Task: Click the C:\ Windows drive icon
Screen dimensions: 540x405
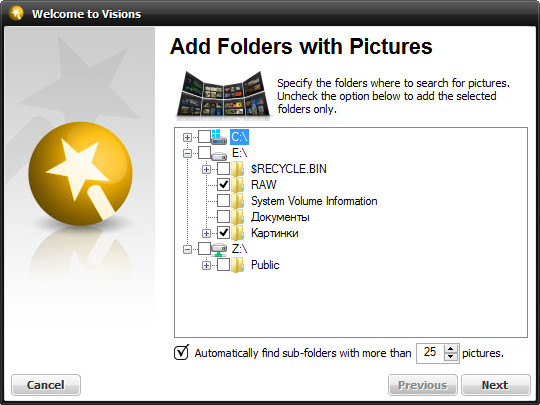Action: click(219, 137)
